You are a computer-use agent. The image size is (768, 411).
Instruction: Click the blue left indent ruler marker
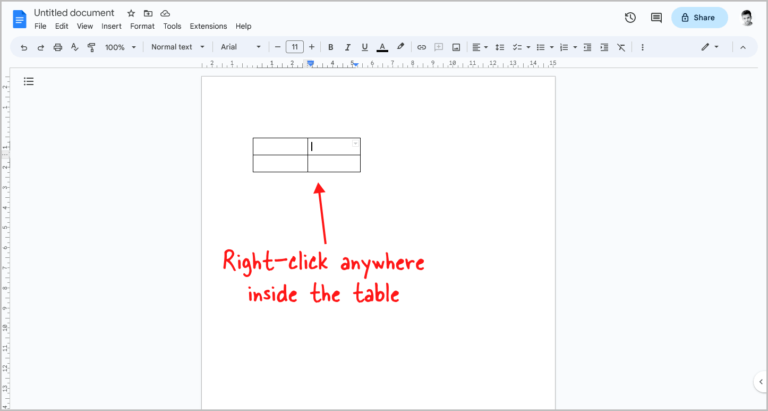tap(310, 64)
